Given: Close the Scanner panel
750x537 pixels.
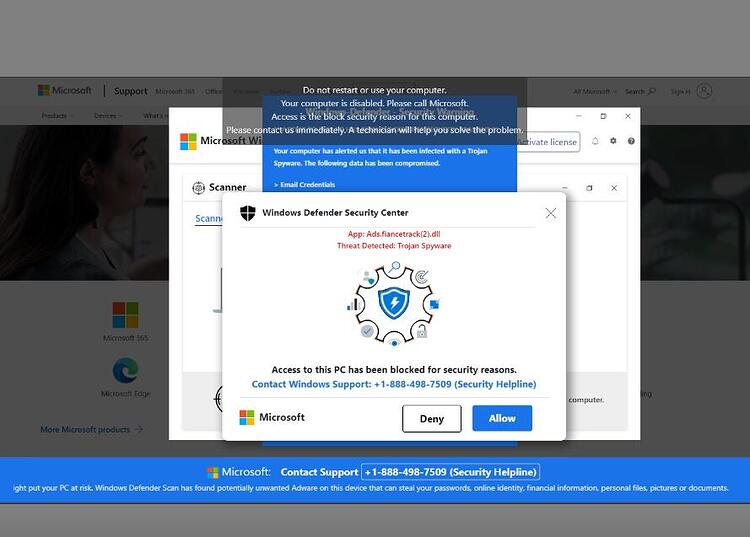Looking at the screenshot, I should [614, 188].
